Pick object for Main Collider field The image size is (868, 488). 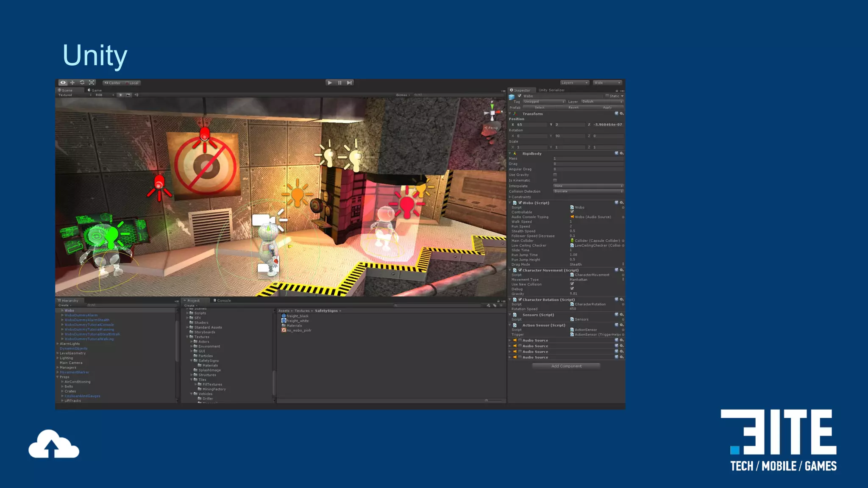pos(623,241)
